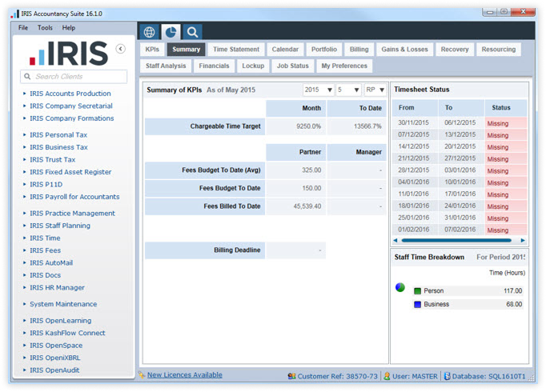Open the month 5 dropdown
This screenshot has height=392, width=546.
[348, 90]
